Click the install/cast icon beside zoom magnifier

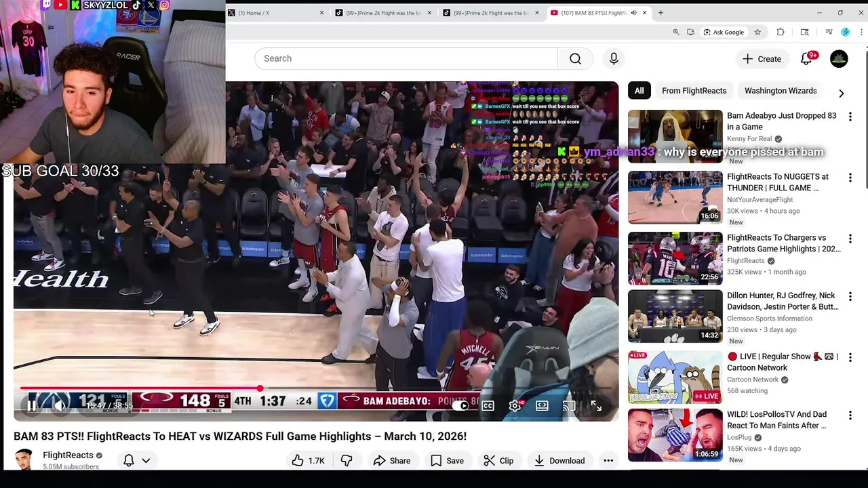pos(690,32)
